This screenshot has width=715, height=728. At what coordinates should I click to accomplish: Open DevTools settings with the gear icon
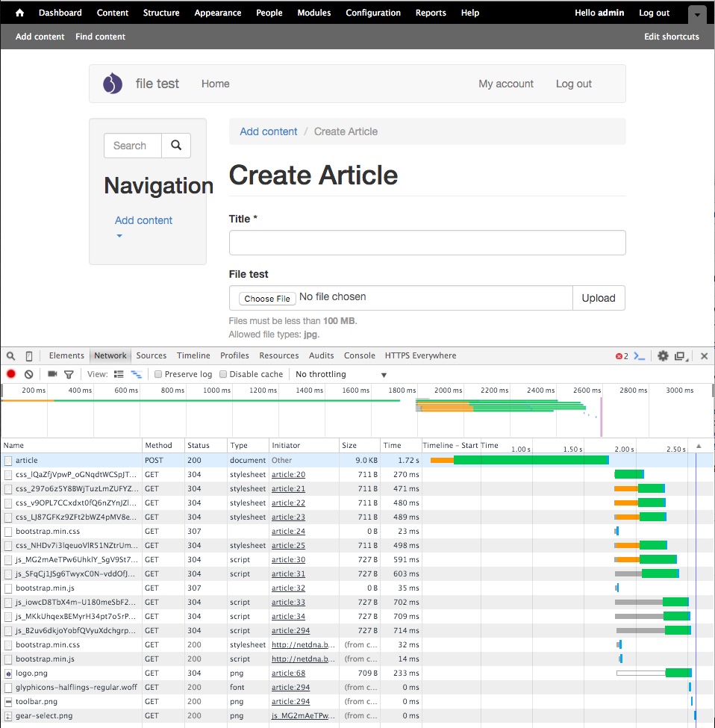coord(663,355)
